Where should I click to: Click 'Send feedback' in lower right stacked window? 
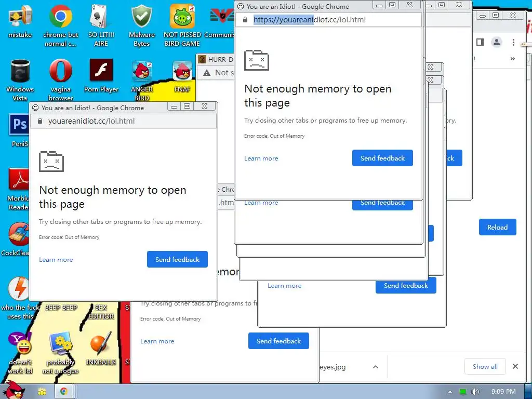point(406,285)
